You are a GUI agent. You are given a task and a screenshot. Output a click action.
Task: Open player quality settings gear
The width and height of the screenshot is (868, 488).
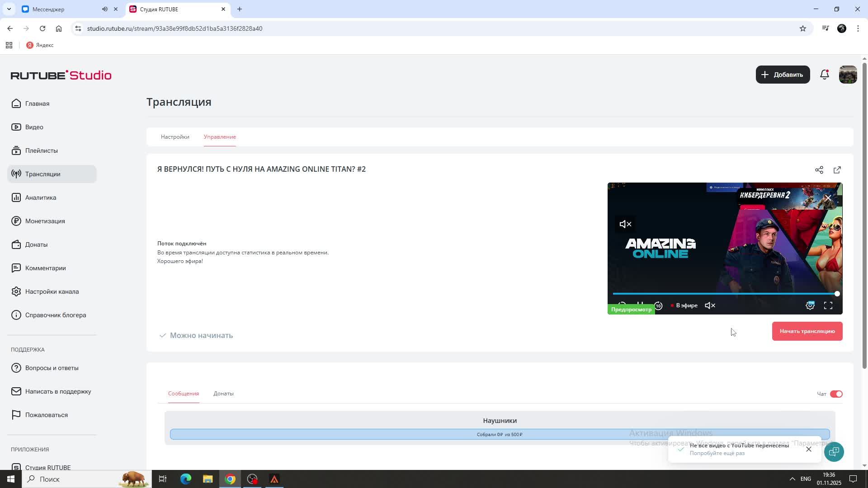click(x=810, y=306)
